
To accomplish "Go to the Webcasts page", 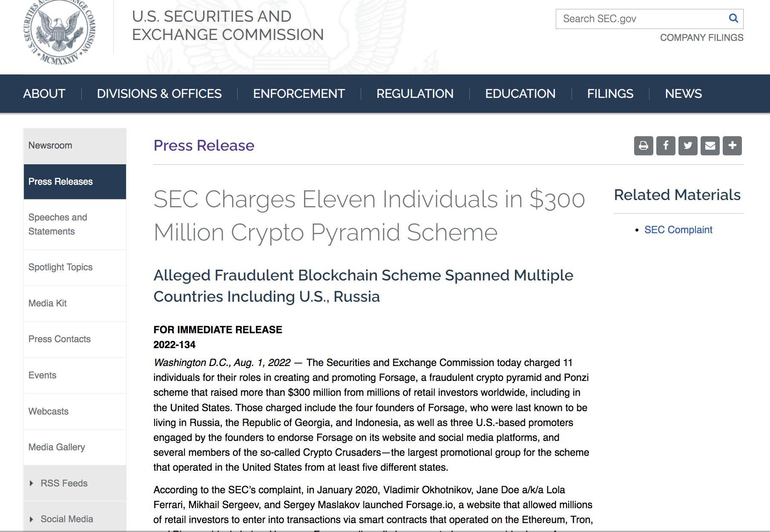I will [75, 411].
